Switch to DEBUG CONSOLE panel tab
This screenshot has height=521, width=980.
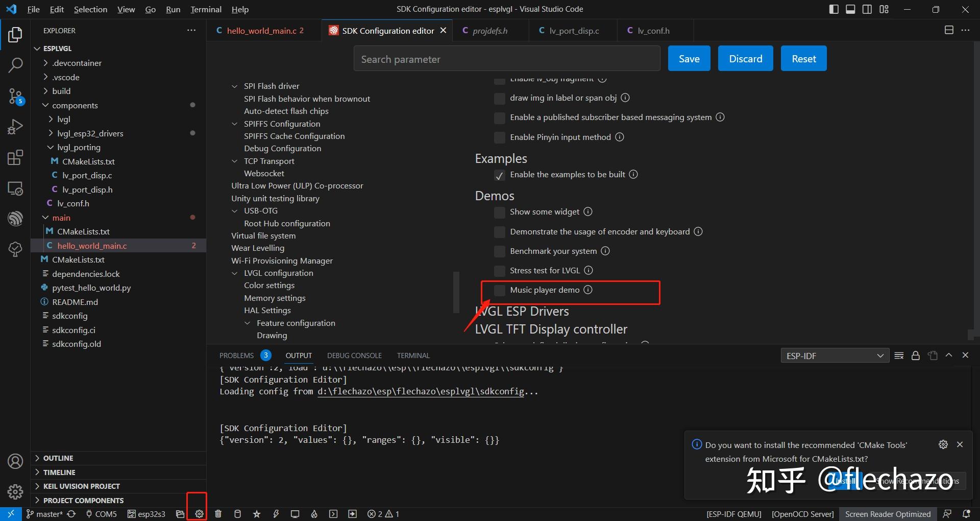(354, 356)
